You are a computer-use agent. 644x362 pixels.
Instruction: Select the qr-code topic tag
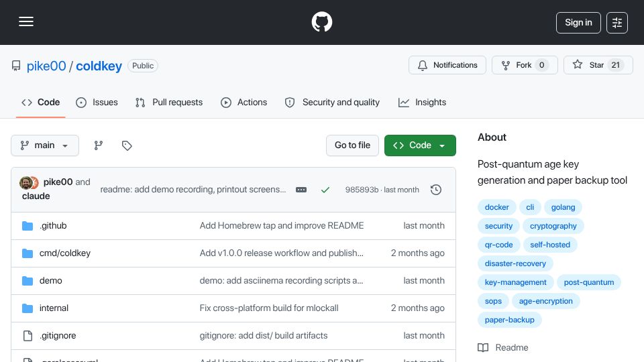coord(498,245)
